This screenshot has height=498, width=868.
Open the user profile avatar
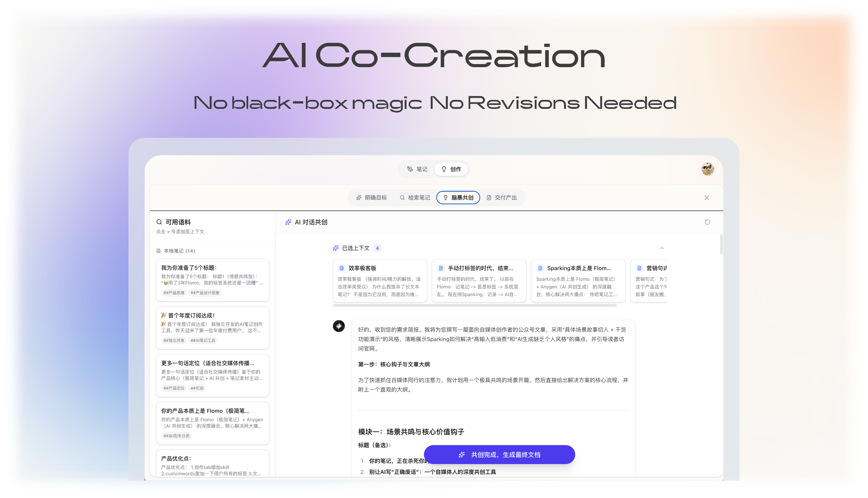[x=708, y=169]
